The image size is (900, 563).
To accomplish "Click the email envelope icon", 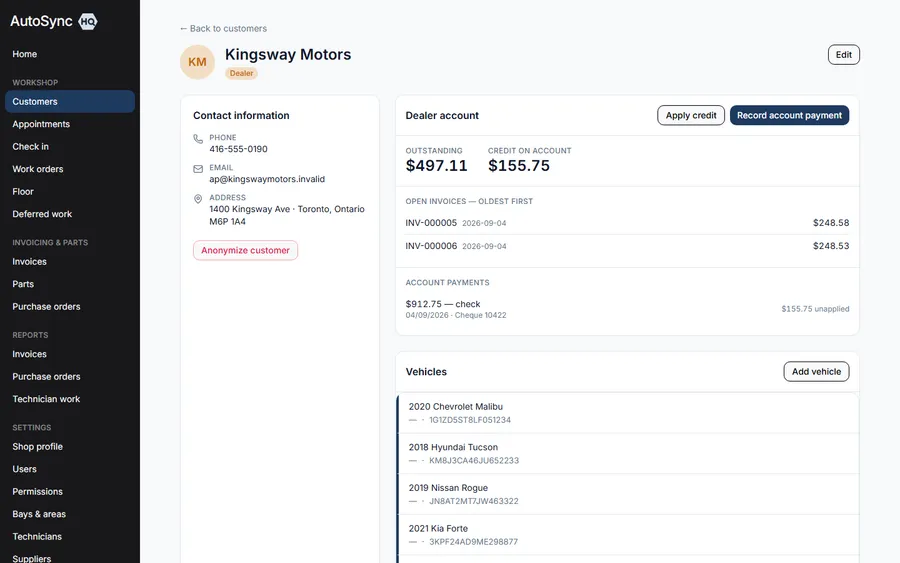I will [198, 169].
